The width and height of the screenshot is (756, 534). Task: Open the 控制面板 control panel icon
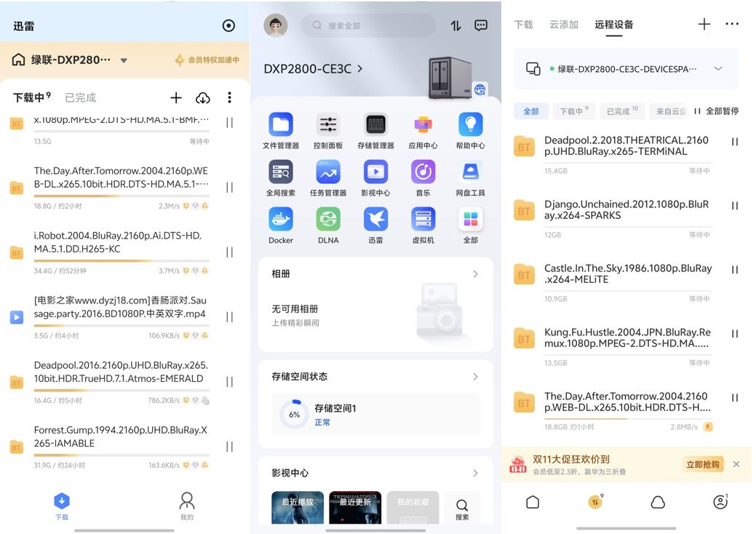328,125
